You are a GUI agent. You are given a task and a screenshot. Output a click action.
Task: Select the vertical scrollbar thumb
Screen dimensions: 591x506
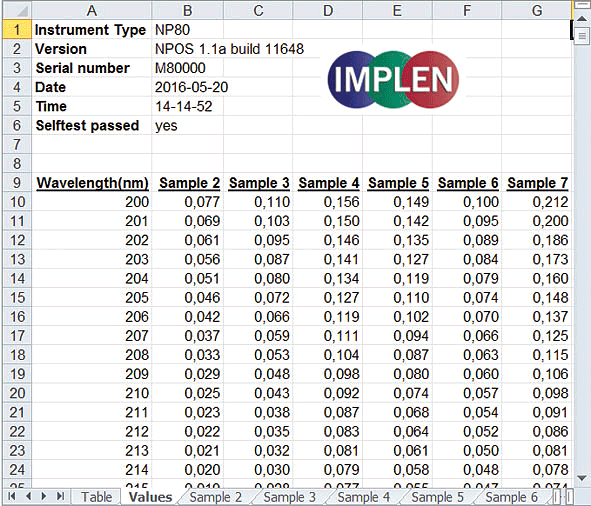(x=582, y=37)
